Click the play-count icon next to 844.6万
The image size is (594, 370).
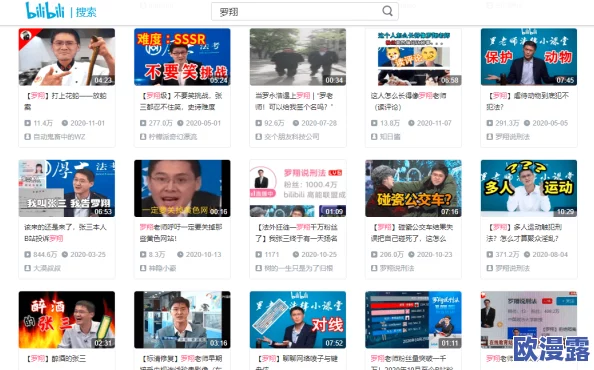[x=27, y=254]
